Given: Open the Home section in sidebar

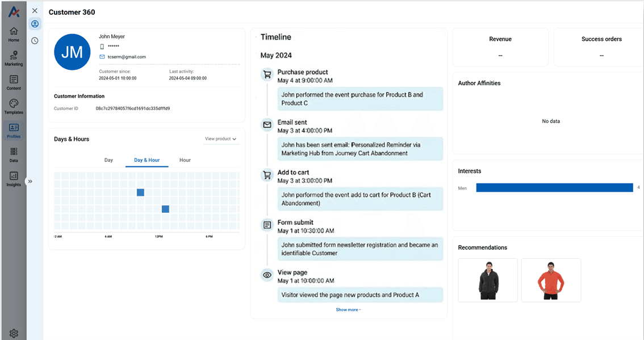Looking at the screenshot, I should pos(14,33).
